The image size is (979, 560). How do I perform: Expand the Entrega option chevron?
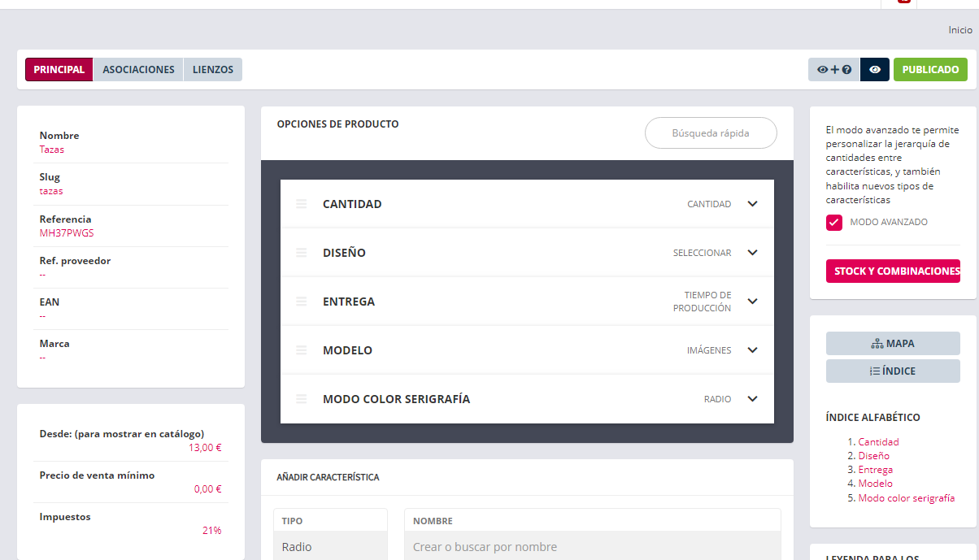[x=752, y=302]
